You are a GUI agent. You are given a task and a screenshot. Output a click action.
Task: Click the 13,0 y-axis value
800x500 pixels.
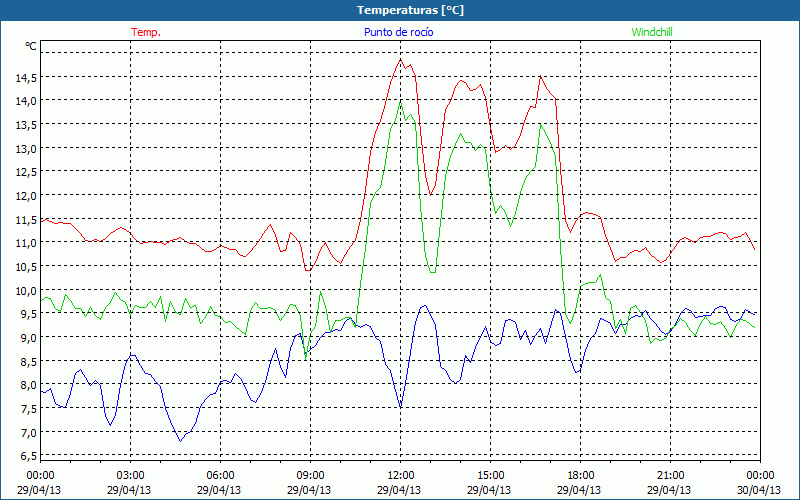pos(26,148)
